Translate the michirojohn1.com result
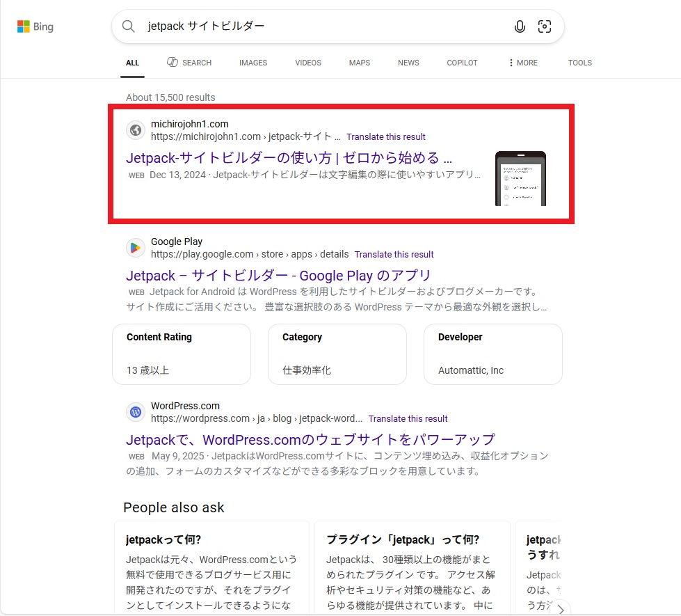 385,136
